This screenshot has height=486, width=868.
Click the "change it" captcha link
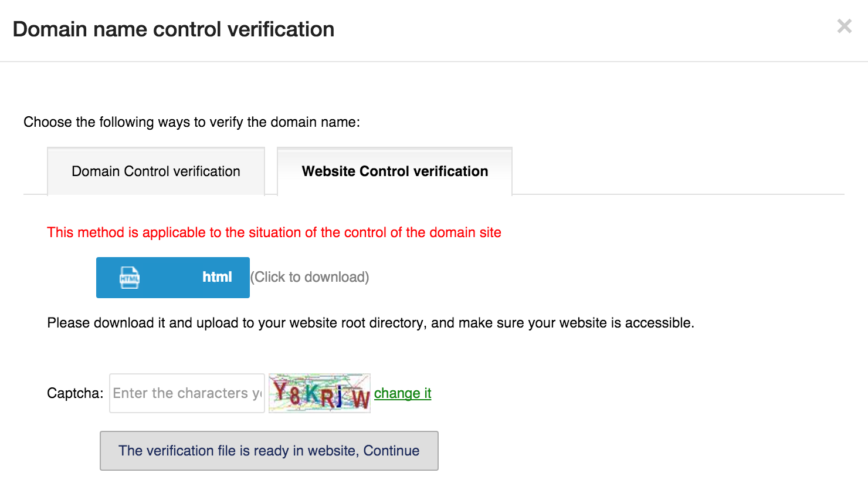403,393
